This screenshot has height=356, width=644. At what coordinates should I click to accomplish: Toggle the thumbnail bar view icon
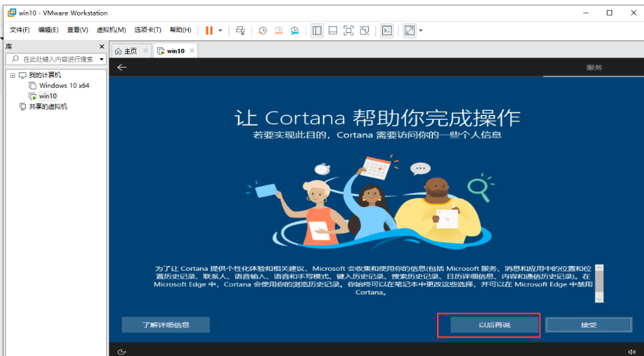pos(333,30)
